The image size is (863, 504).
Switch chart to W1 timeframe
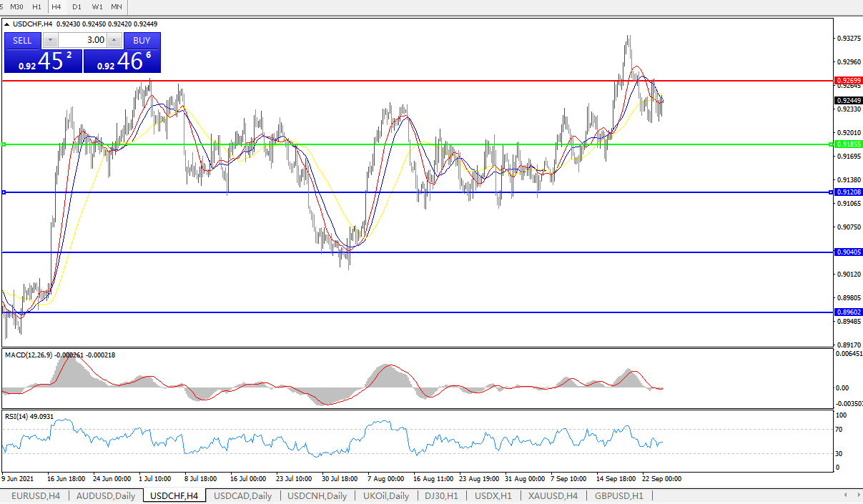[97, 6]
